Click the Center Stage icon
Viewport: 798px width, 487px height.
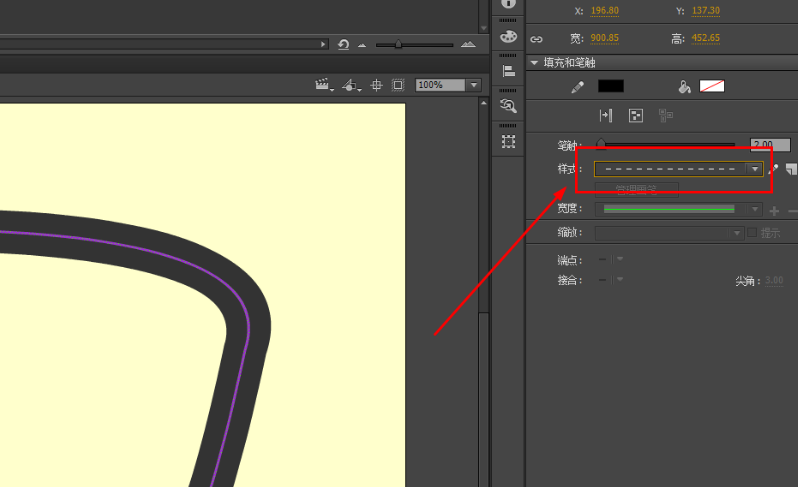pos(377,85)
